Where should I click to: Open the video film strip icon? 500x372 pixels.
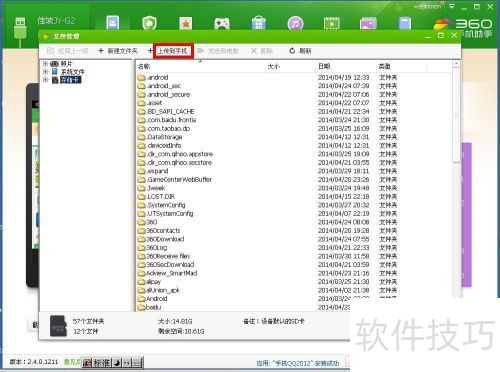point(332,24)
